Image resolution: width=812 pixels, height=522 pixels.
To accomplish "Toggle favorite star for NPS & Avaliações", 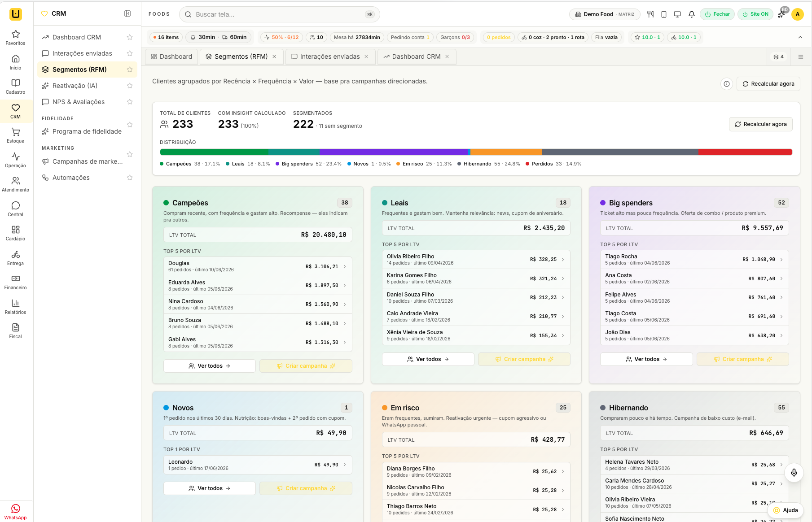I will pos(130,102).
